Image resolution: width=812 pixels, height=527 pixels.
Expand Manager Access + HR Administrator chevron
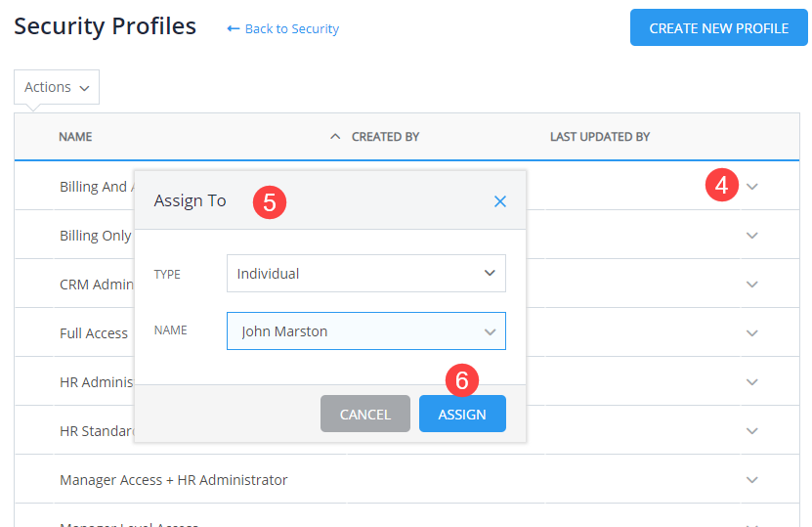pyautogui.click(x=752, y=480)
